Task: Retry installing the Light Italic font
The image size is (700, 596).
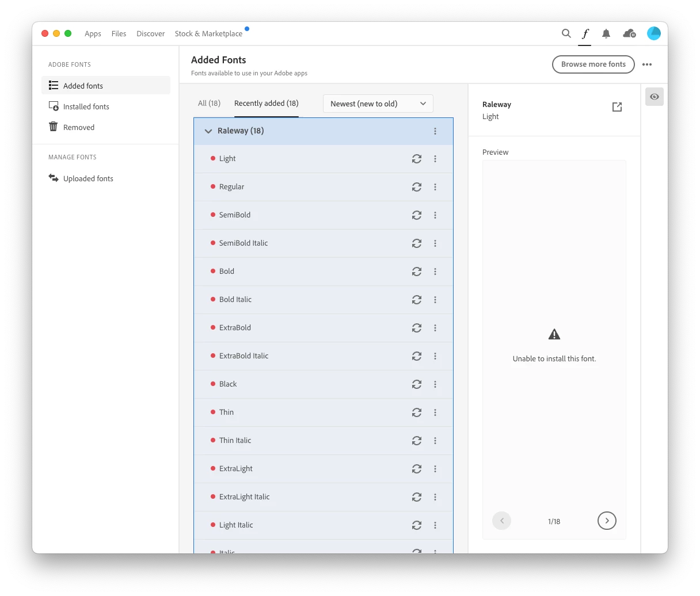Action: [417, 525]
